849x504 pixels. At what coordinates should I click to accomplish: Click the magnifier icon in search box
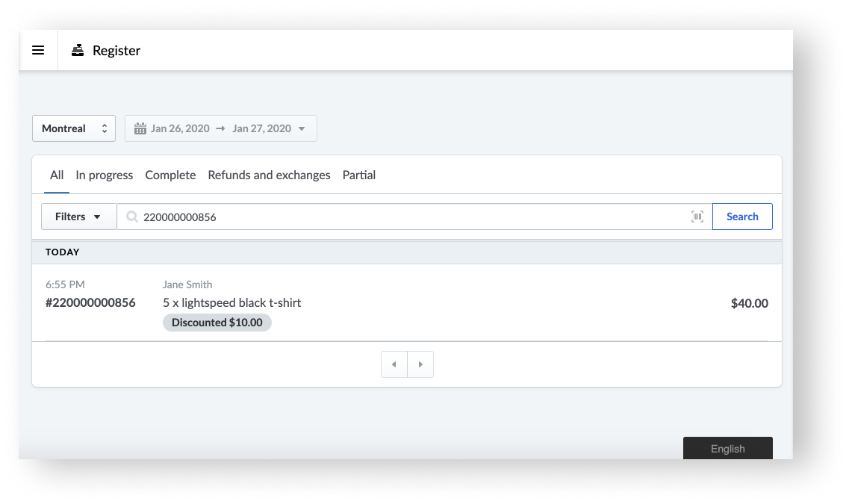click(x=131, y=217)
